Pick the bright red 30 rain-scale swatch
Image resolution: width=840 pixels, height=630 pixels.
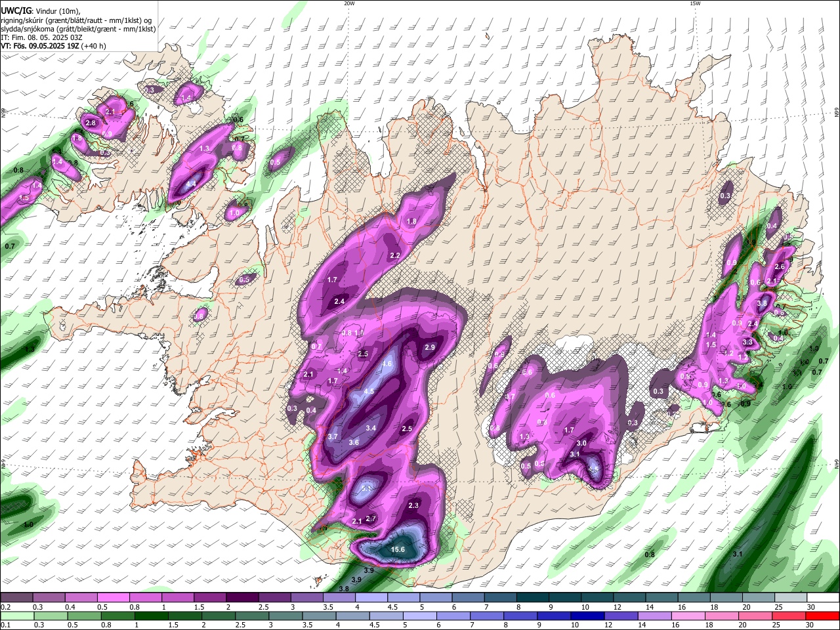(823, 616)
